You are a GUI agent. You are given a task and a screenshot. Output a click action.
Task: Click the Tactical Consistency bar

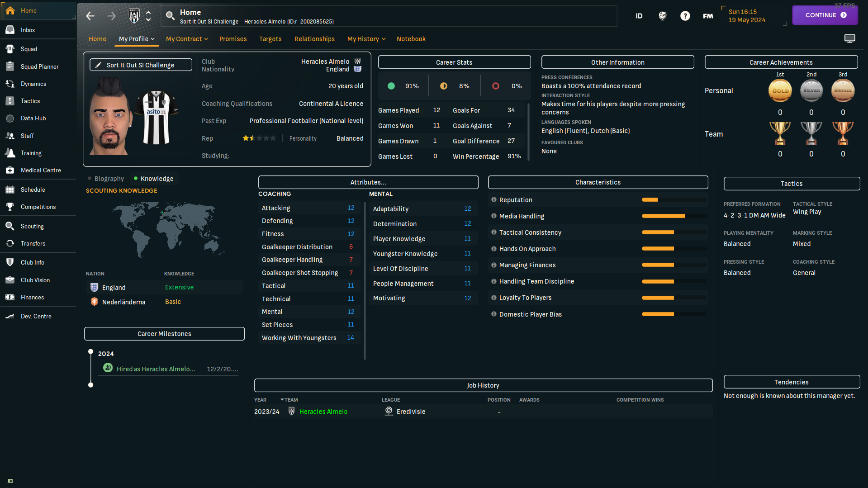pos(674,232)
